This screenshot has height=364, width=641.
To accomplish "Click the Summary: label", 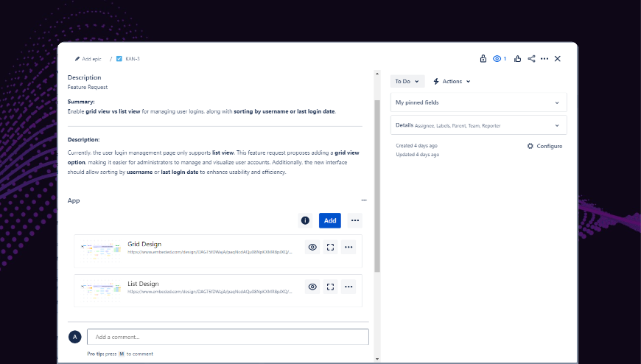I will (x=81, y=102).
